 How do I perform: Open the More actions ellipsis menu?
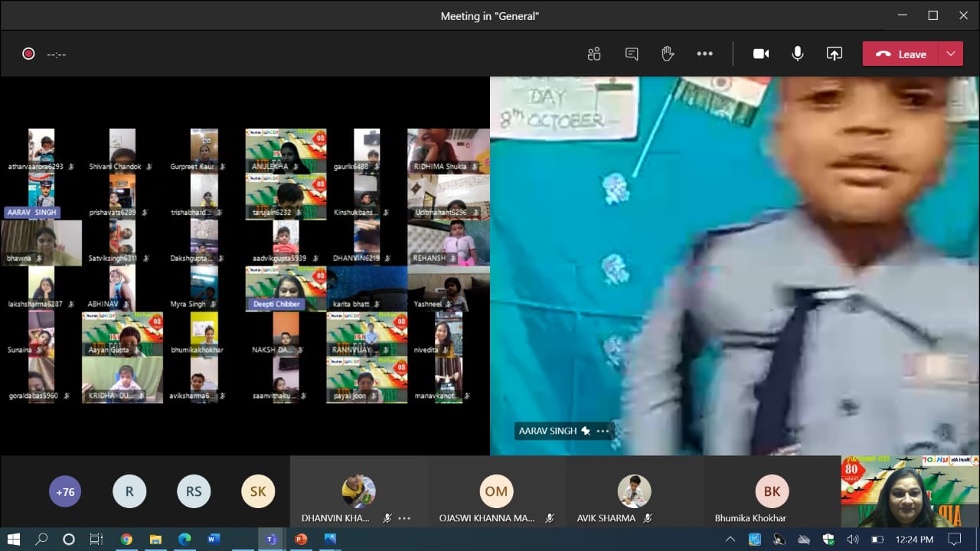704,54
